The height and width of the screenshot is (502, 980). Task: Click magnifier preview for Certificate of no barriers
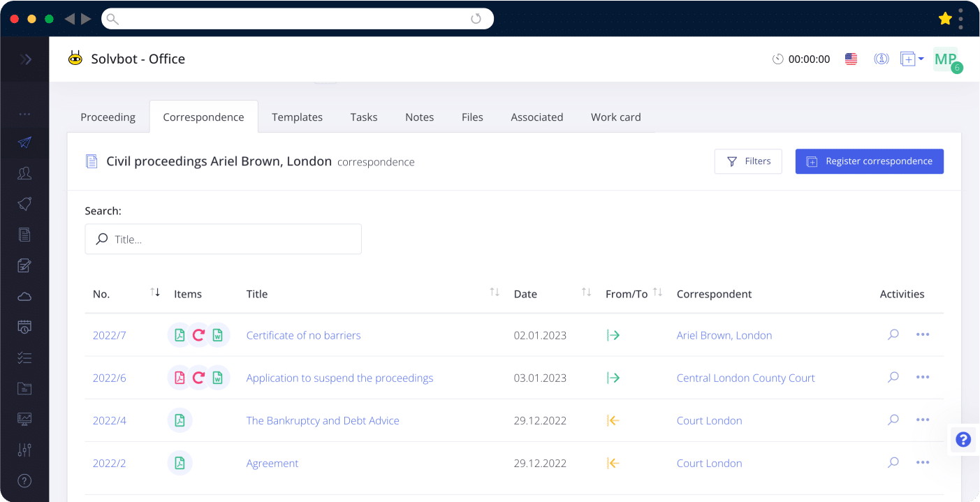coord(893,335)
